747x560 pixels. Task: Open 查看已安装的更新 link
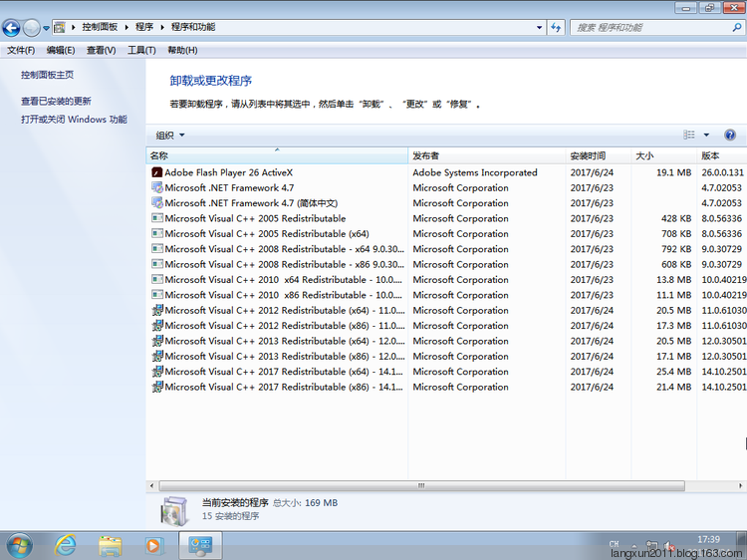56,102
